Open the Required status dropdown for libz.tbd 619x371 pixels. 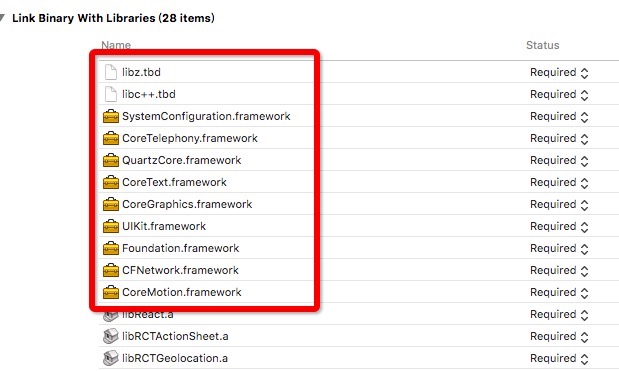559,73
